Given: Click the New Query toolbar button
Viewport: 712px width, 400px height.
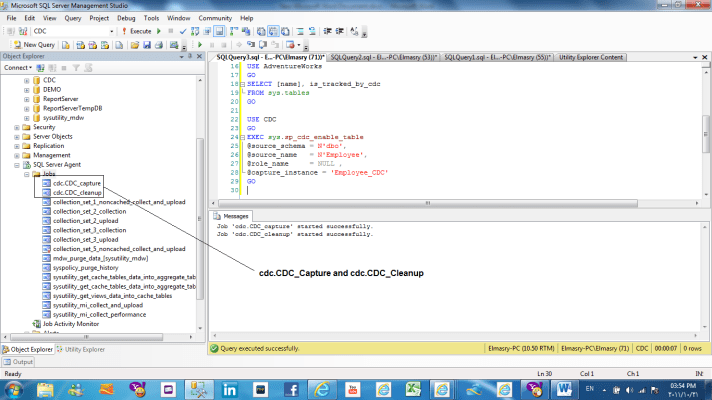Looking at the screenshot, I should point(34,44).
